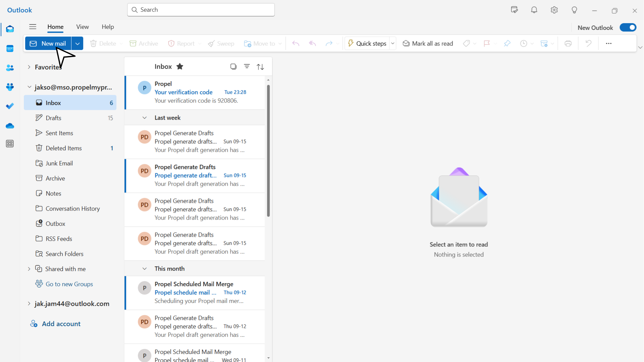This screenshot has height=362, width=644.
Task: Click the Reply all icon in ribbon
Action: point(312,44)
